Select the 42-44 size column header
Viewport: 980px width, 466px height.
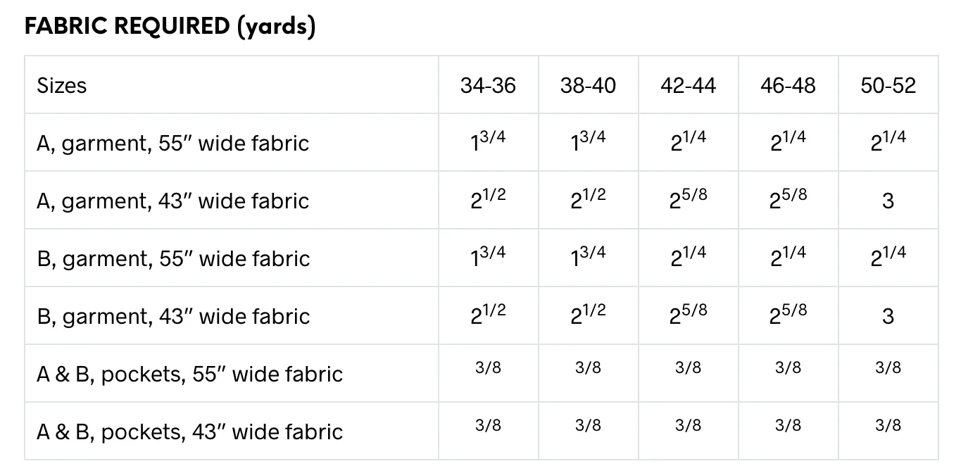coord(688,86)
